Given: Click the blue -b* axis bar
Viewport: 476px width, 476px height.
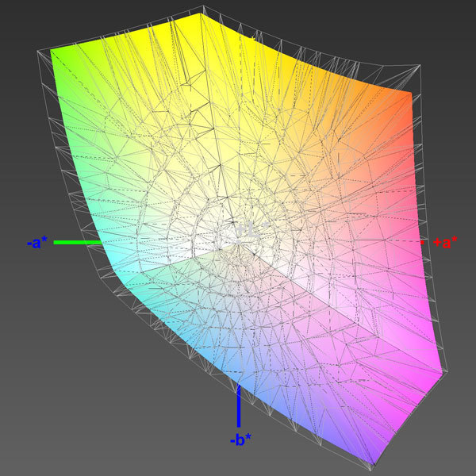Looking at the screenshot, I should click(239, 406).
